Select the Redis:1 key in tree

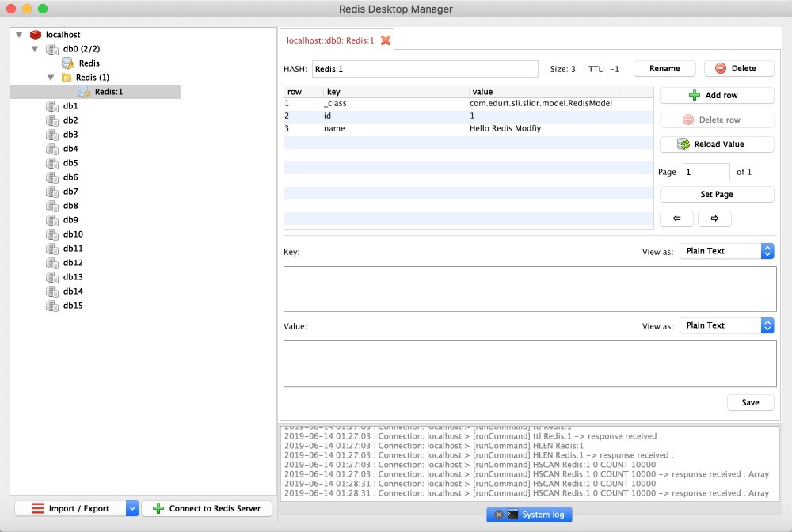pos(109,92)
